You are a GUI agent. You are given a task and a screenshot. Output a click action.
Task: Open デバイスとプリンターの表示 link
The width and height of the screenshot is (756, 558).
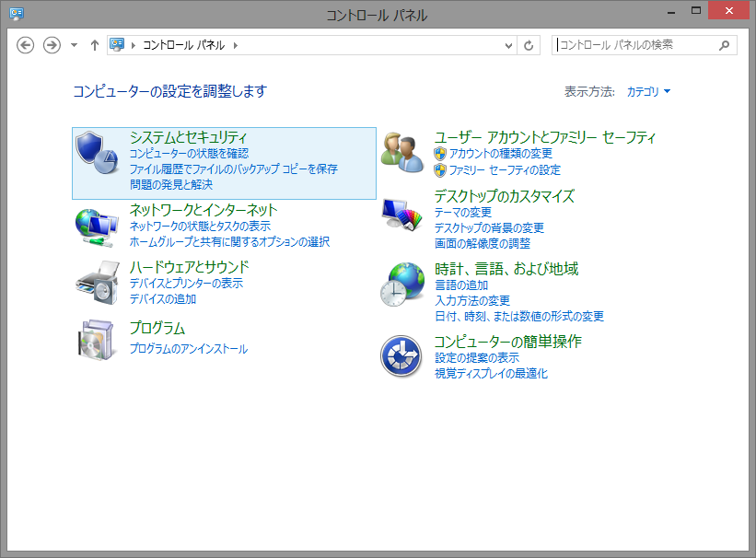(x=186, y=283)
